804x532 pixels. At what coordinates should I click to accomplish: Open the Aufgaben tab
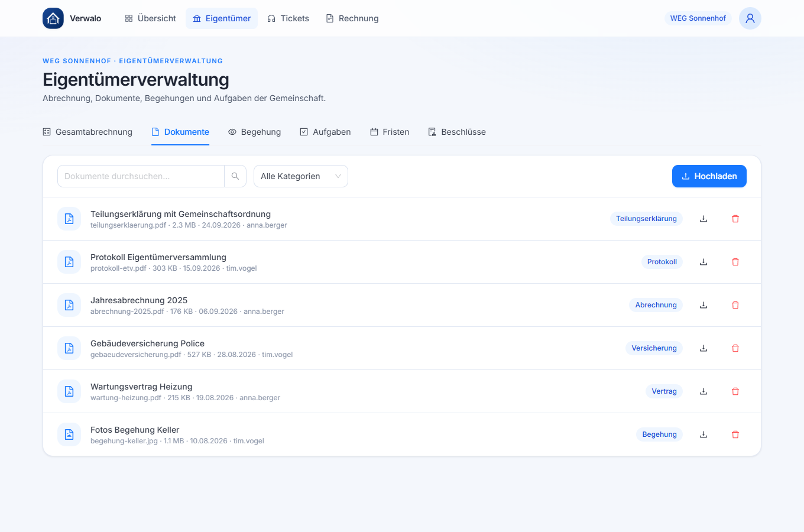tap(325, 132)
